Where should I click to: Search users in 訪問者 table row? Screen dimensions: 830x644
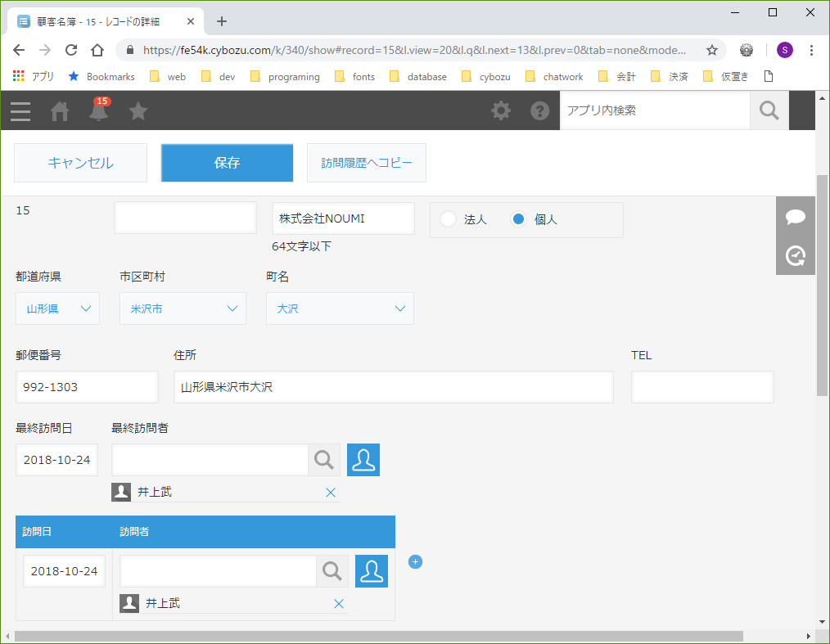(x=332, y=571)
